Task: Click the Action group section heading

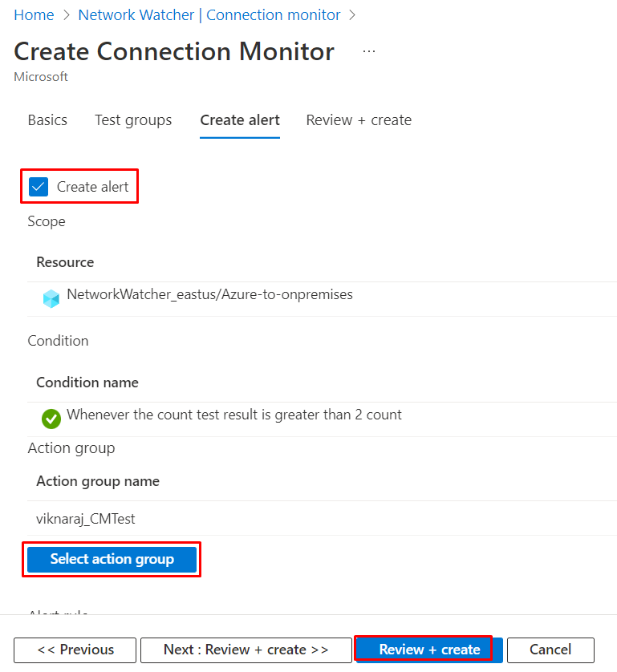Action: coord(57,447)
